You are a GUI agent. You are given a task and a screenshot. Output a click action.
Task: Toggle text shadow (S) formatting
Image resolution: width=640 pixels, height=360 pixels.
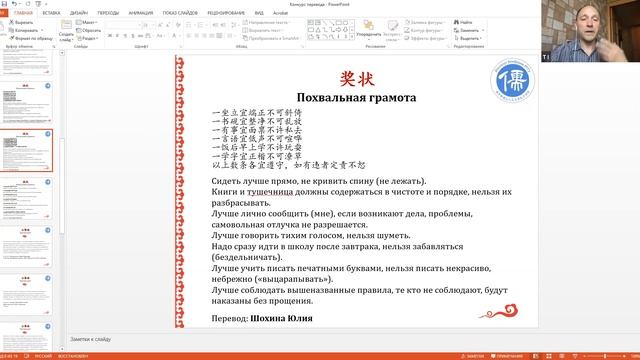pos(133,36)
